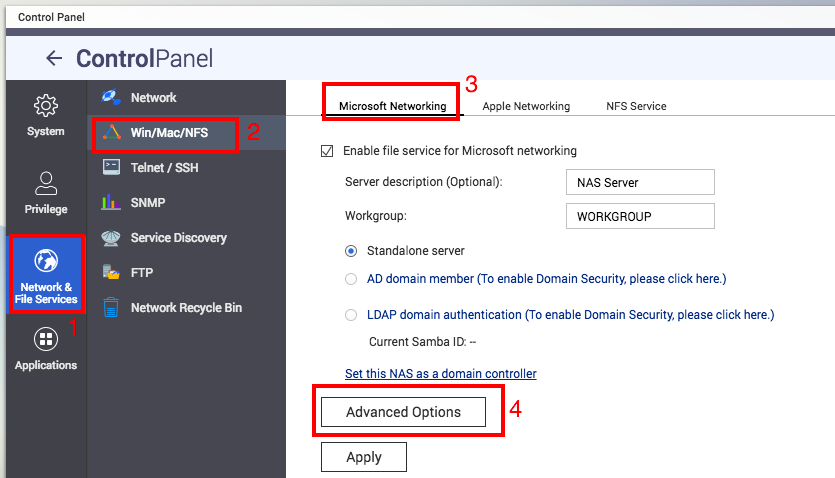835x478 pixels.
Task: Choose the AD domain member option
Action: [x=351, y=279]
